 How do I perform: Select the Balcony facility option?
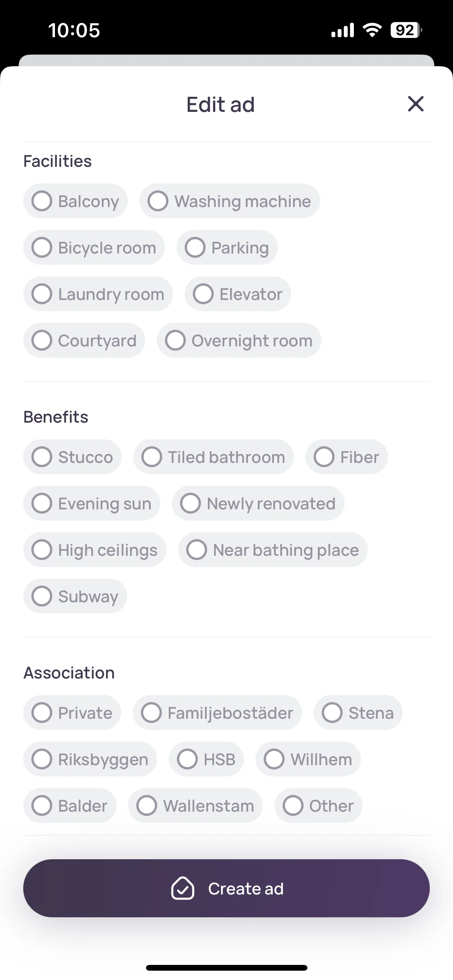[75, 201]
